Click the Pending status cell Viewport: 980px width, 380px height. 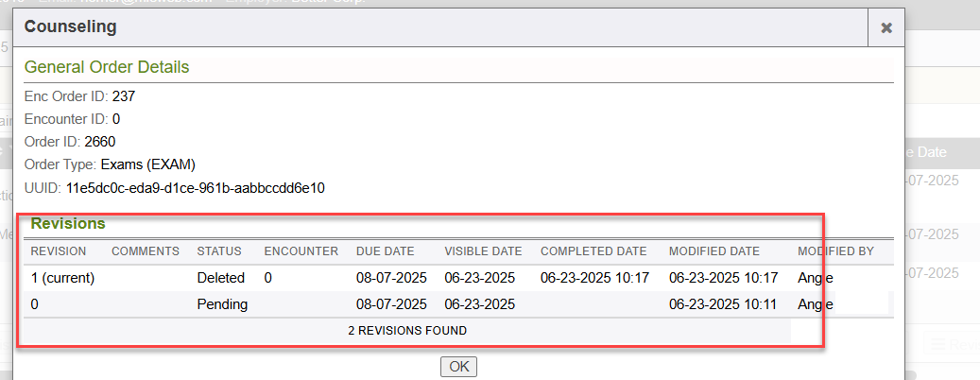[x=222, y=304]
